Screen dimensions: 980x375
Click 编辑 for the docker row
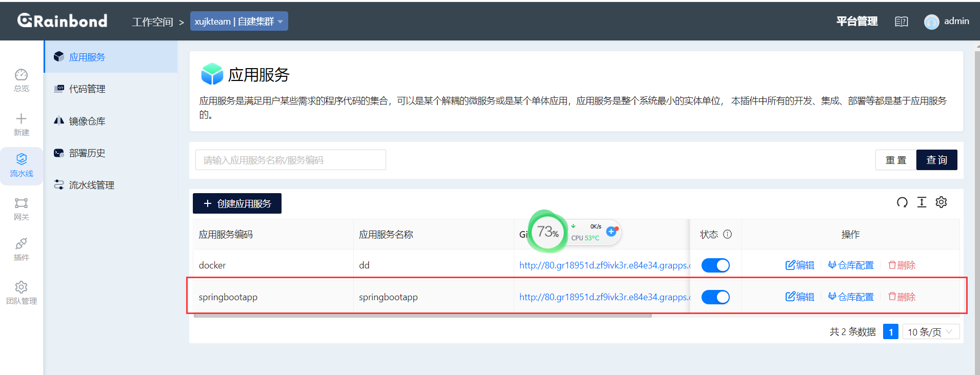(800, 265)
